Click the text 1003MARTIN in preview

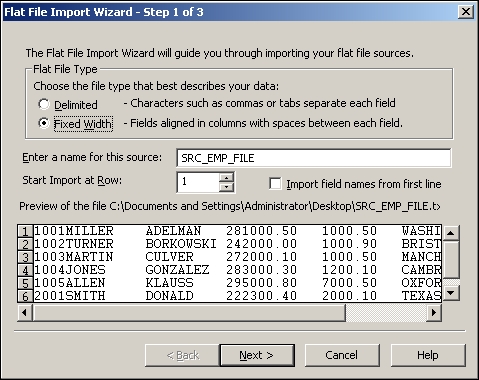(x=74, y=257)
